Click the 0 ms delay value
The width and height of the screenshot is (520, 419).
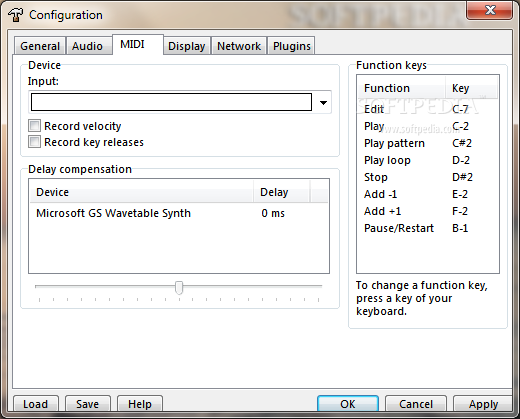pyautogui.click(x=273, y=213)
